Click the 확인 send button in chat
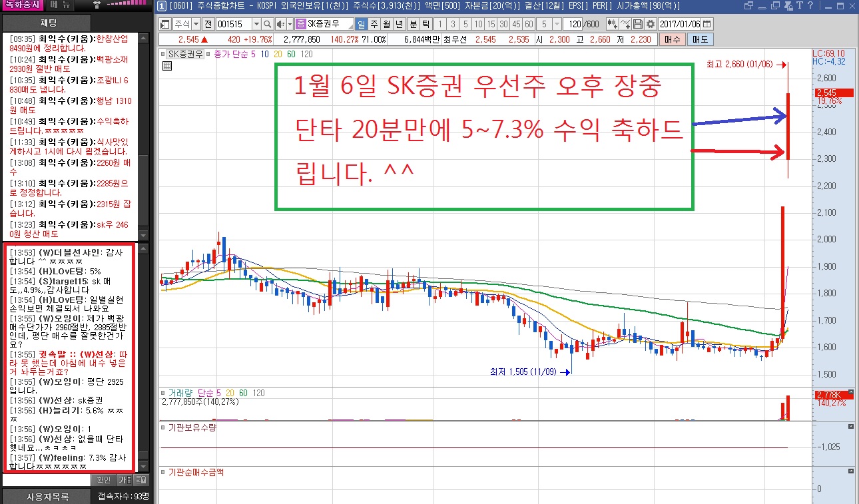The height and width of the screenshot is (504, 859). point(104,479)
